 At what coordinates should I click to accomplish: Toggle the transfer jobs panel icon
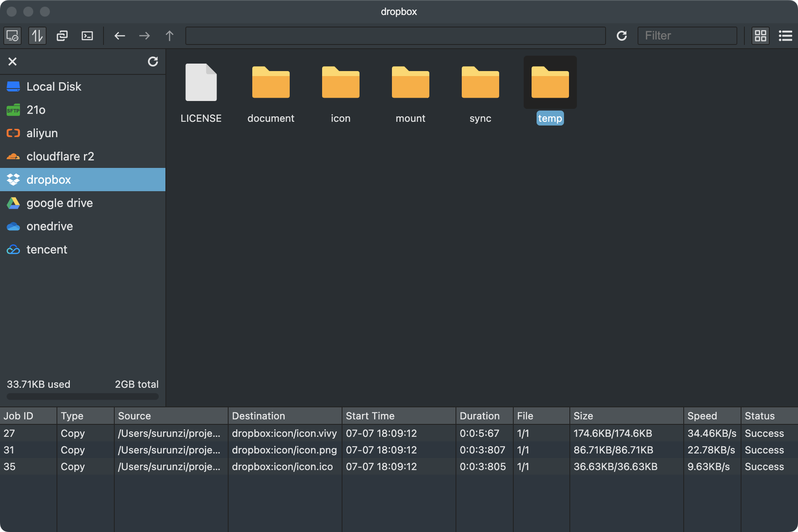pos(37,36)
